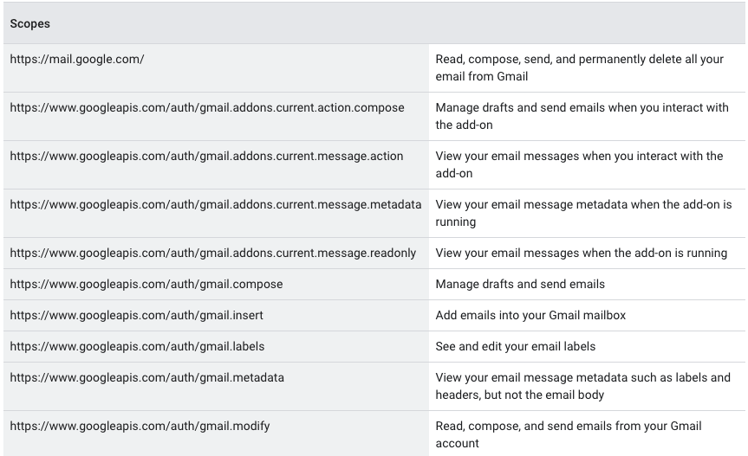Click the Scopes table header

click(x=30, y=23)
